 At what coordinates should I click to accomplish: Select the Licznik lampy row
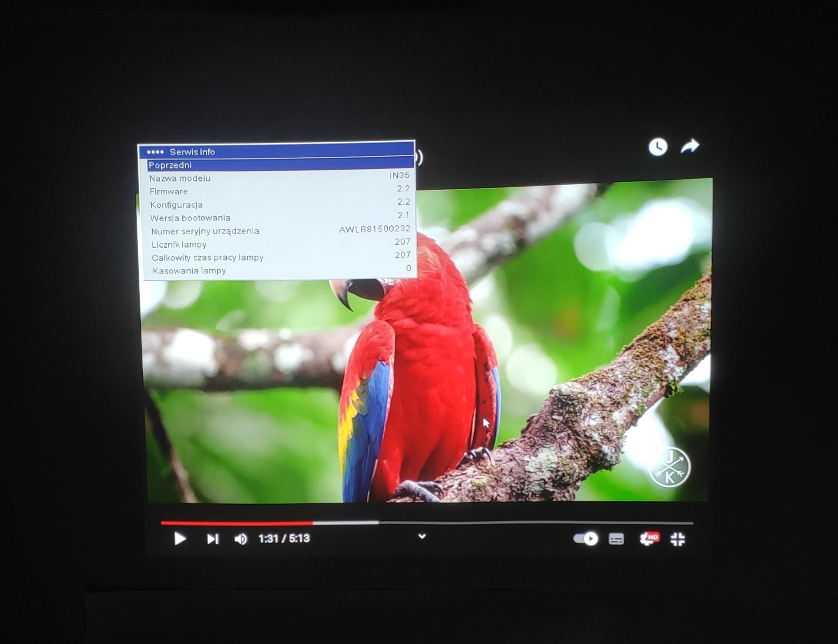coord(282,244)
